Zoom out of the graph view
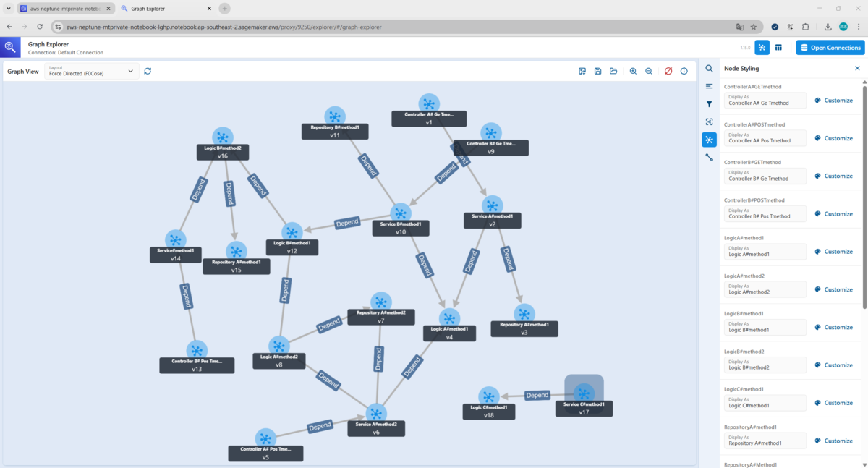Screen dimensions: 868x468 point(649,71)
